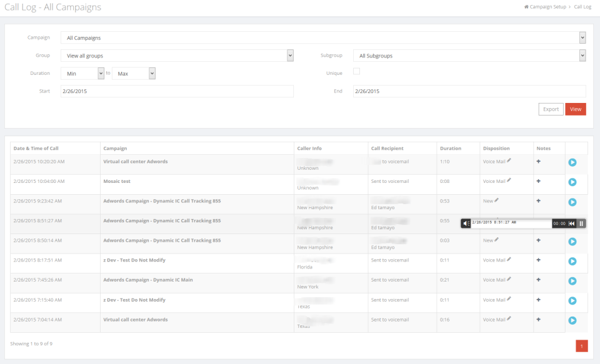
Task: Sort by Duration column header
Action: pyautogui.click(x=451, y=149)
